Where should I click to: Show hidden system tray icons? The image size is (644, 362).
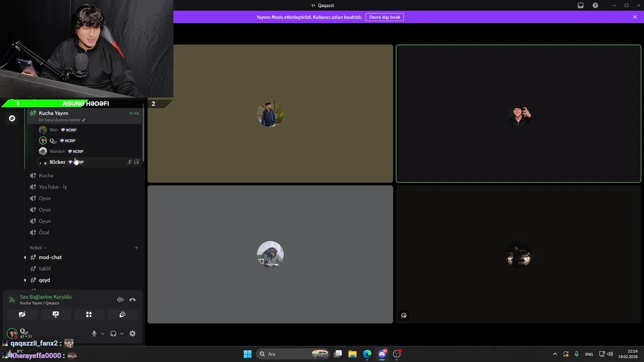(x=555, y=354)
